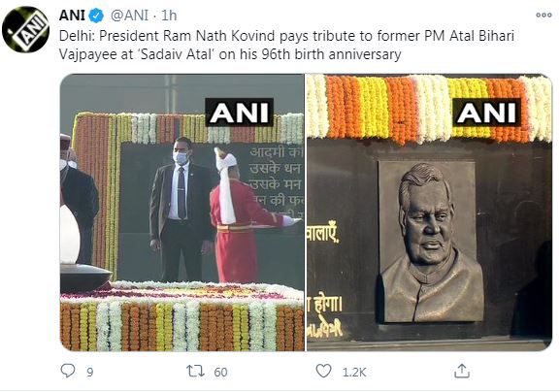Click the ANI watermark on the right photo

pos(487,113)
